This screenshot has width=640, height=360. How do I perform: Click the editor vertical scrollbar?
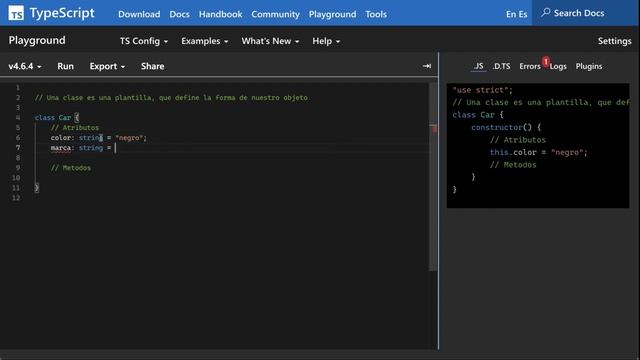click(433, 176)
